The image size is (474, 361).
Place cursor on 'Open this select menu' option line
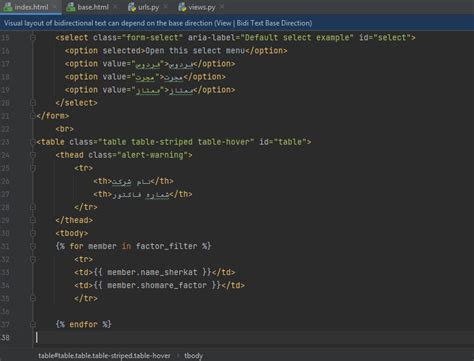tap(176, 51)
